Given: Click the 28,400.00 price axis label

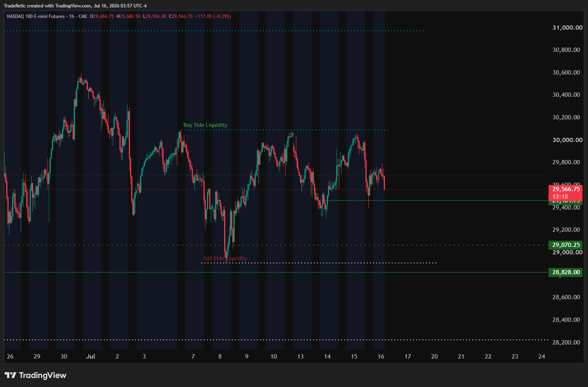Looking at the screenshot, I should point(566,320).
